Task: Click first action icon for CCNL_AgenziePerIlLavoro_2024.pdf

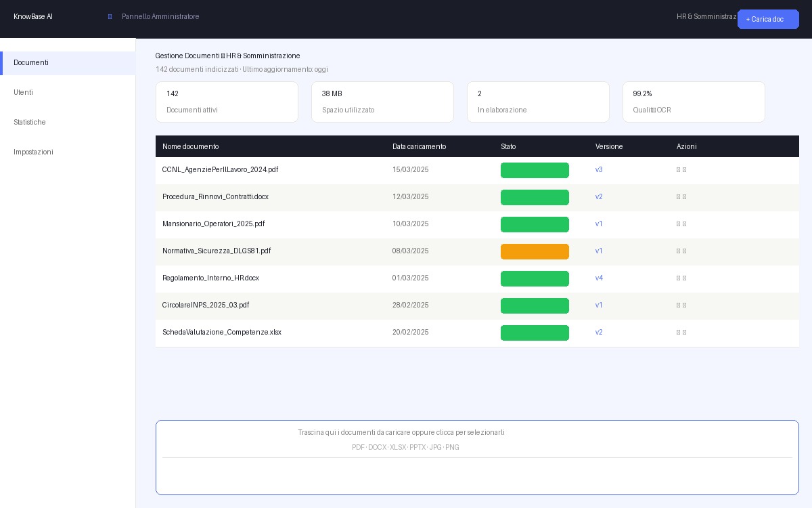Action: point(678,170)
